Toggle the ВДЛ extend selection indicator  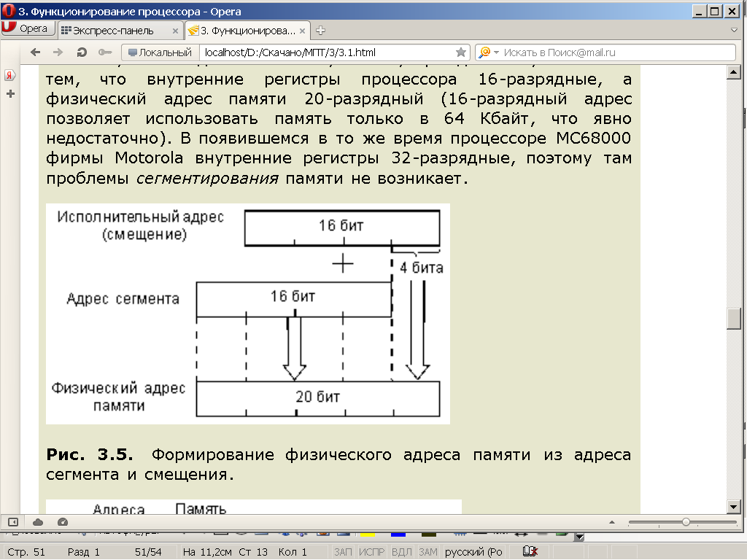coord(402,552)
